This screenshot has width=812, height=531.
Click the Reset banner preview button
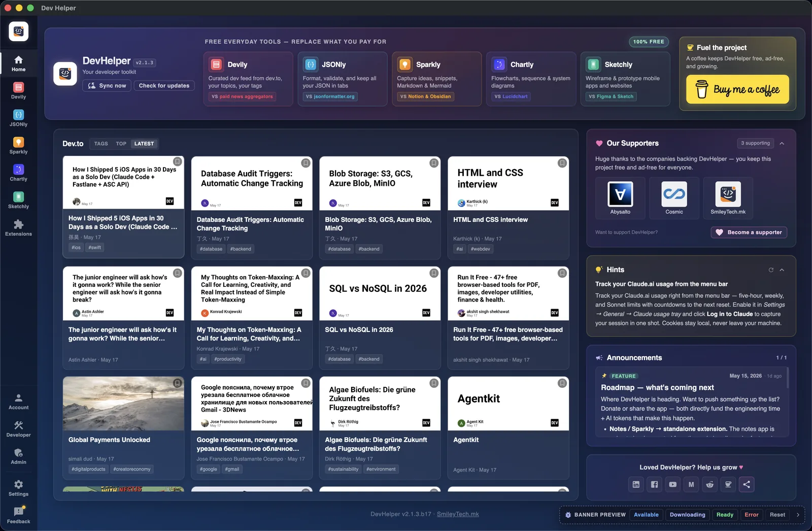pyautogui.click(x=777, y=515)
